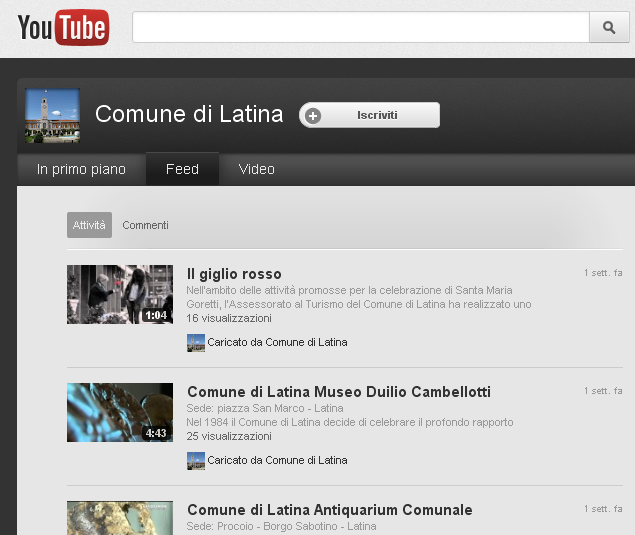Click the 25 visualizzazioni text
The image size is (635, 535).
point(229,436)
